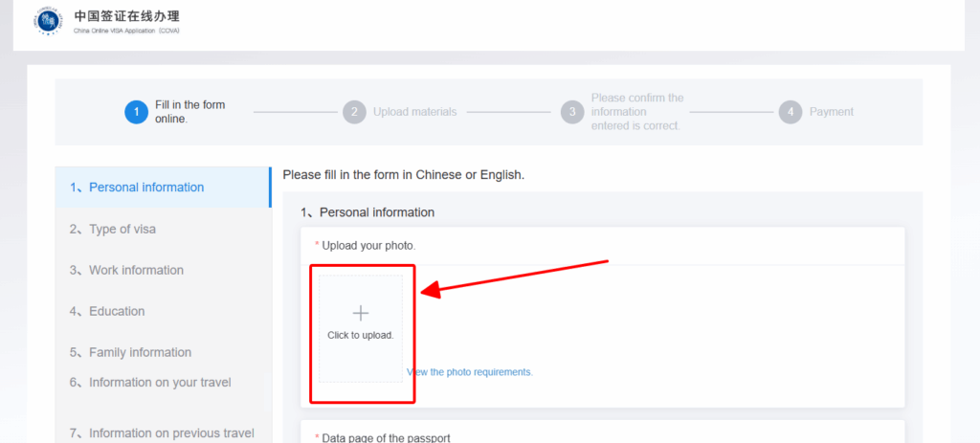Click step 2 circle for Upload materials
Viewport: 980px width, 443px height.
coord(354,112)
